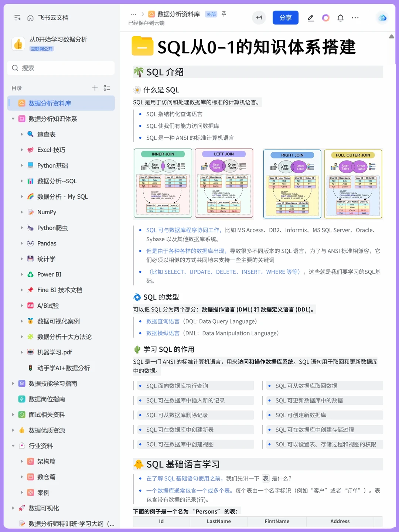This screenshot has height=532, width=399.
Task: Open the outline settings icon next to plus
Action: pos(107,88)
